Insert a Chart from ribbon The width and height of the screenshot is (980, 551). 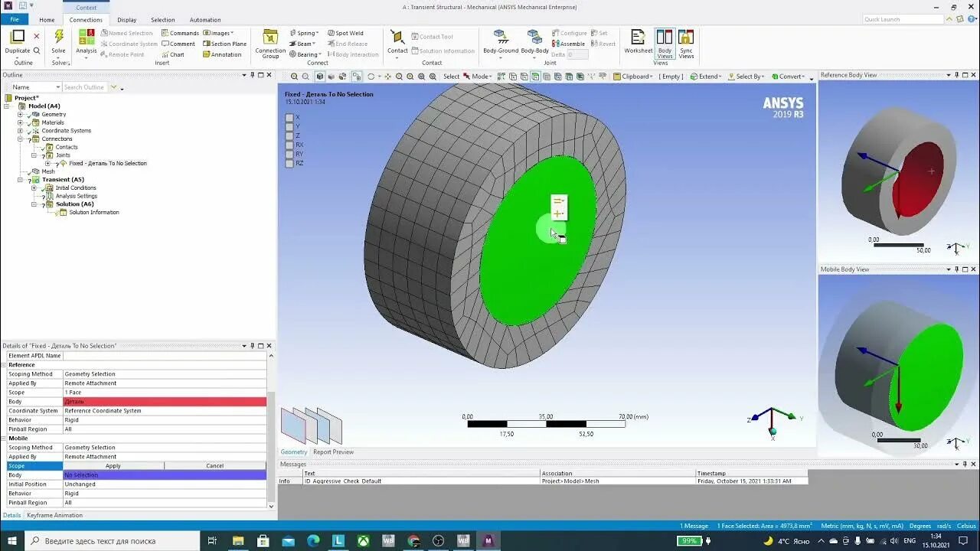coord(172,54)
